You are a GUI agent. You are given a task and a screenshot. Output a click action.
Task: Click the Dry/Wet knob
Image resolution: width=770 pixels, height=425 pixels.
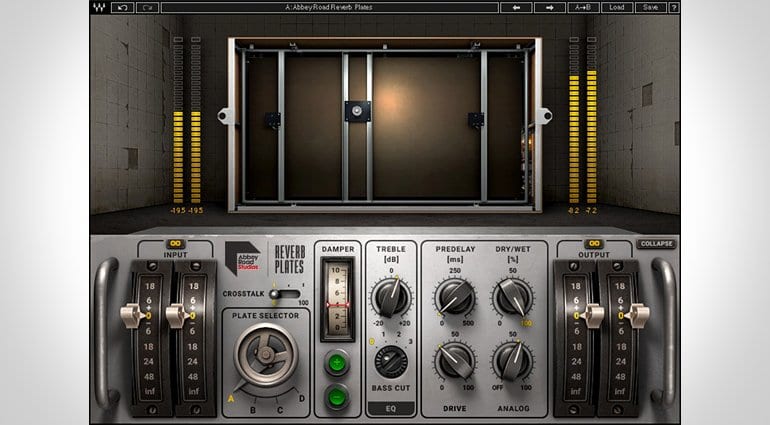pos(513,297)
